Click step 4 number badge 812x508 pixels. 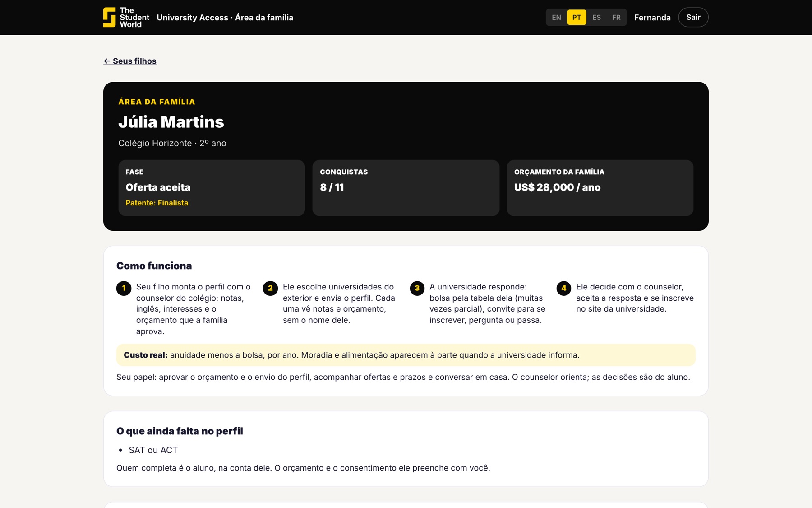563,288
